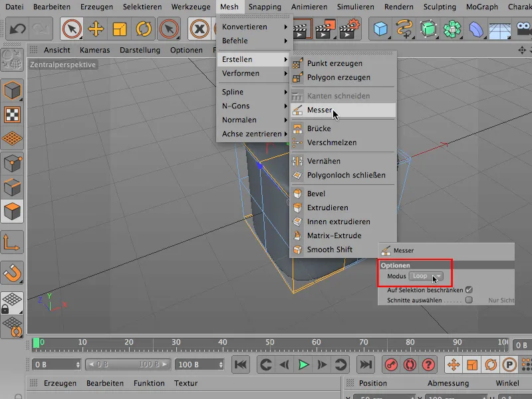Jump to the start of animation
Viewport: 532px width, 399px height.
pyautogui.click(x=241, y=364)
